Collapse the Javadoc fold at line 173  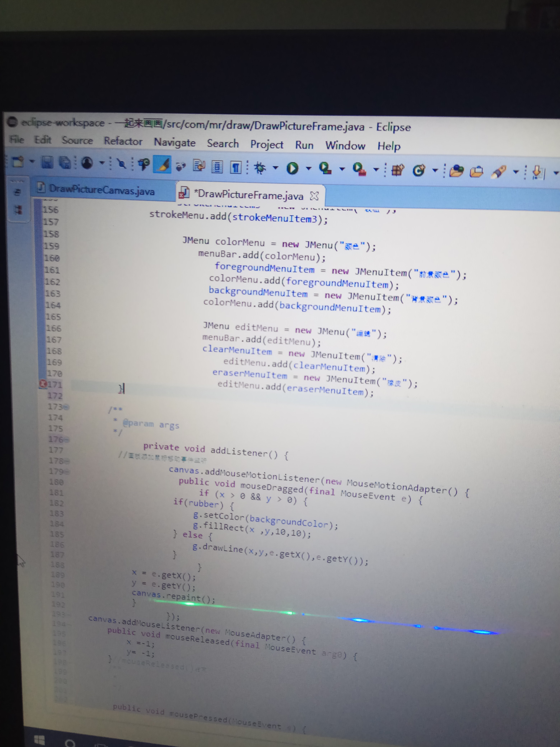click(x=67, y=407)
